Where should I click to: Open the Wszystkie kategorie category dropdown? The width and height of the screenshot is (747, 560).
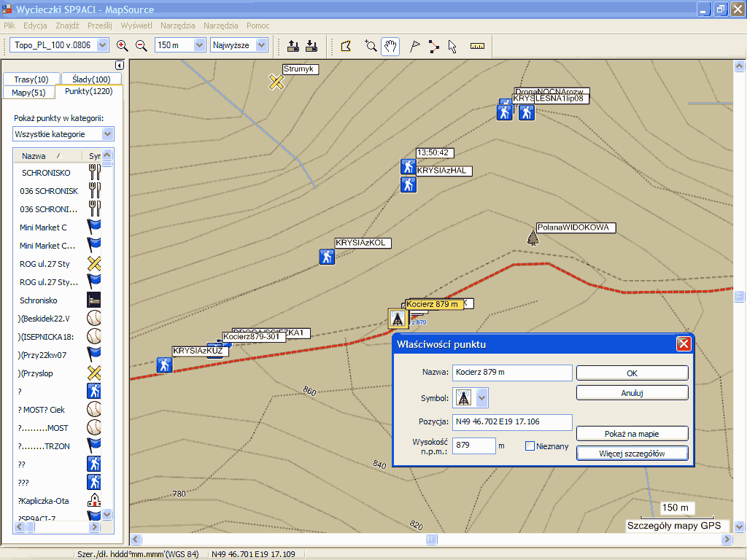[108, 134]
